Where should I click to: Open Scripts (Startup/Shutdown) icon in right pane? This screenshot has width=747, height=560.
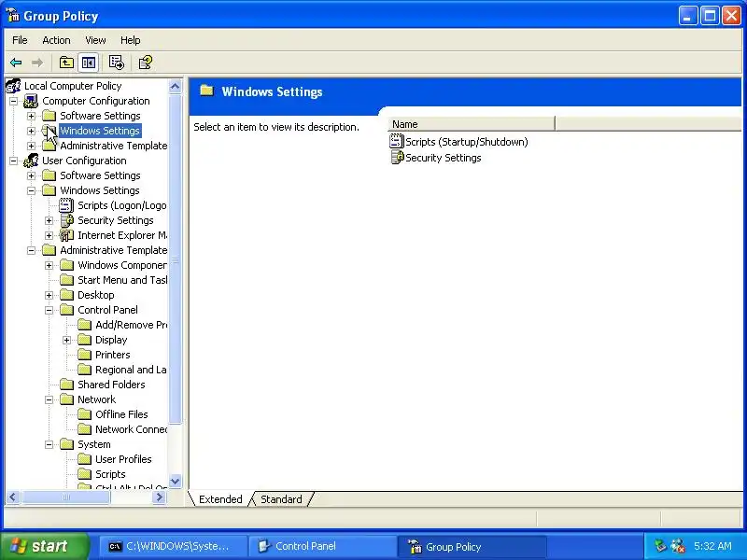(x=396, y=142)
